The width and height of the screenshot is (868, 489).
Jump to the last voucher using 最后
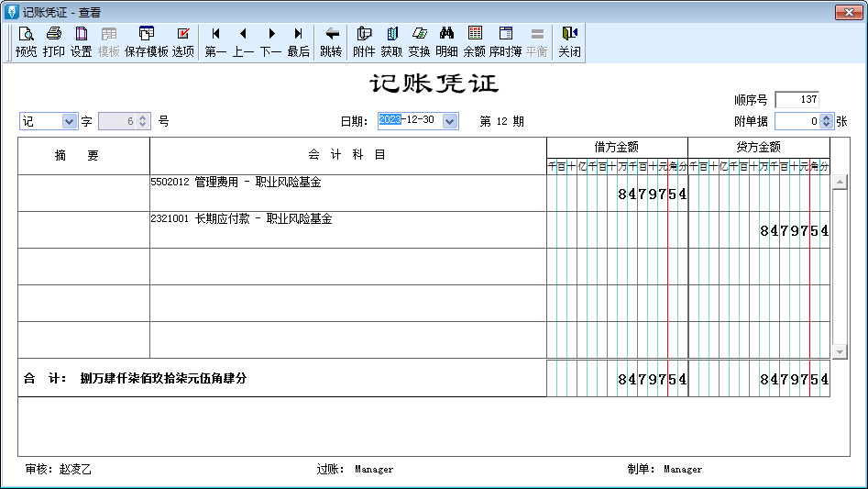(x=298, y=41)
